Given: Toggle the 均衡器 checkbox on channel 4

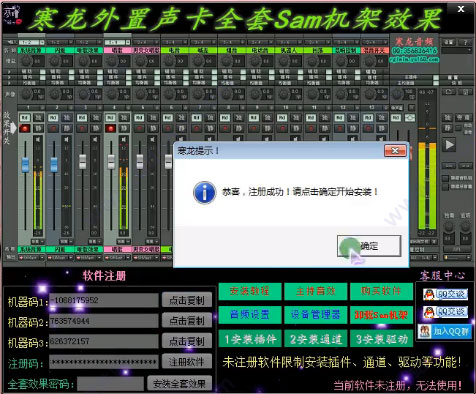Looking at the screenshot, I should (128, 83).
